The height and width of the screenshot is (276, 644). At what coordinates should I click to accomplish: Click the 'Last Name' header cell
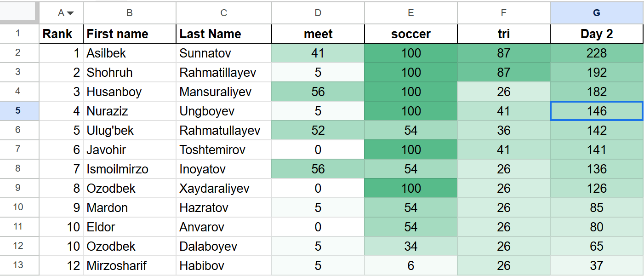tap(224, 34)
